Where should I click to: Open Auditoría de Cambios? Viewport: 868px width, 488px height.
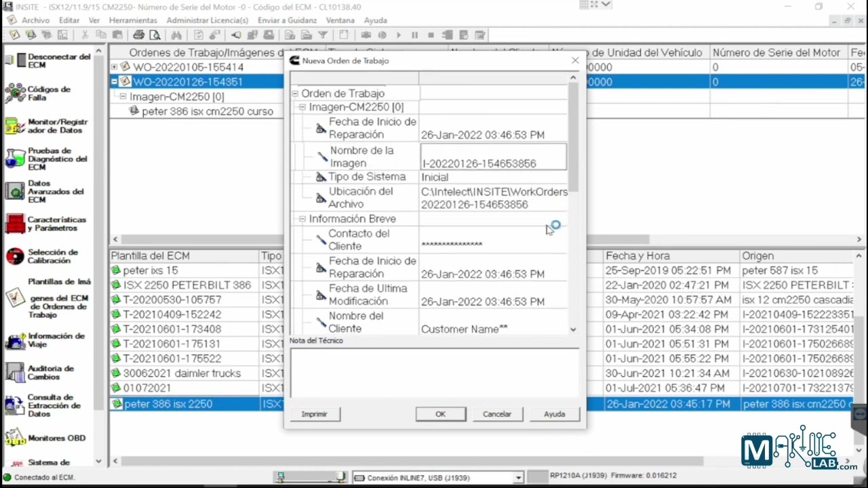(40, 372)
